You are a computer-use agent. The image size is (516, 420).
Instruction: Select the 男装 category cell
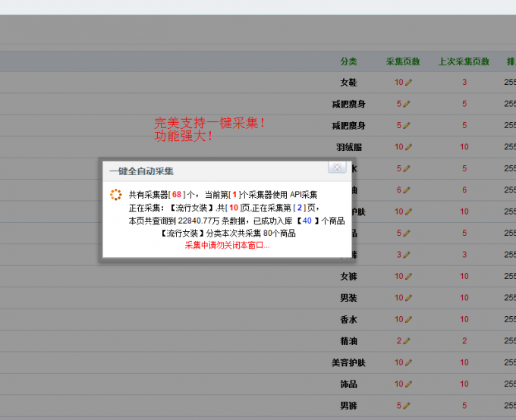[x=348, y=298]
